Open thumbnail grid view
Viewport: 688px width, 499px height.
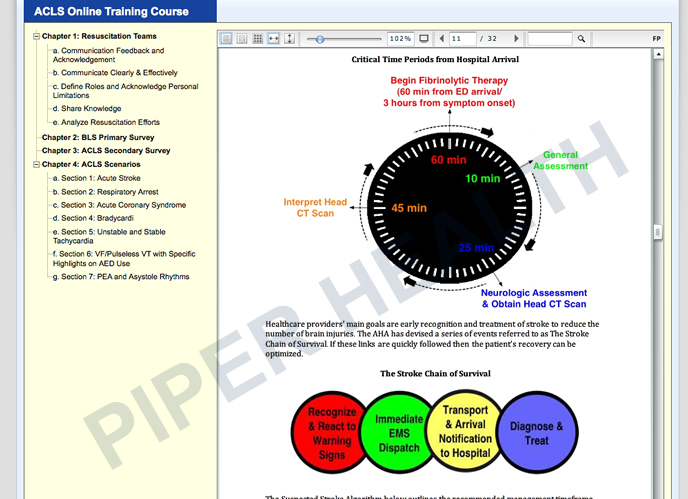click(x=258, y=39)
